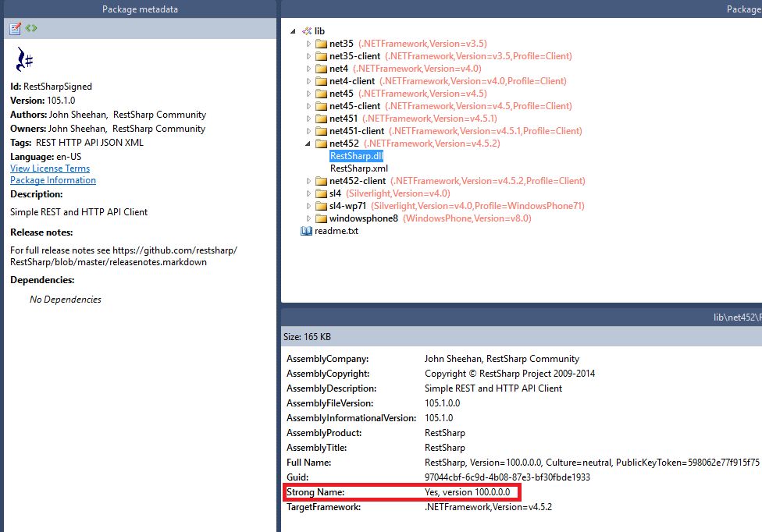This screenshot has height=532, width=762.
Task: Expand the sl4-wp71 folder arrow
Action: tap(308, 206)
